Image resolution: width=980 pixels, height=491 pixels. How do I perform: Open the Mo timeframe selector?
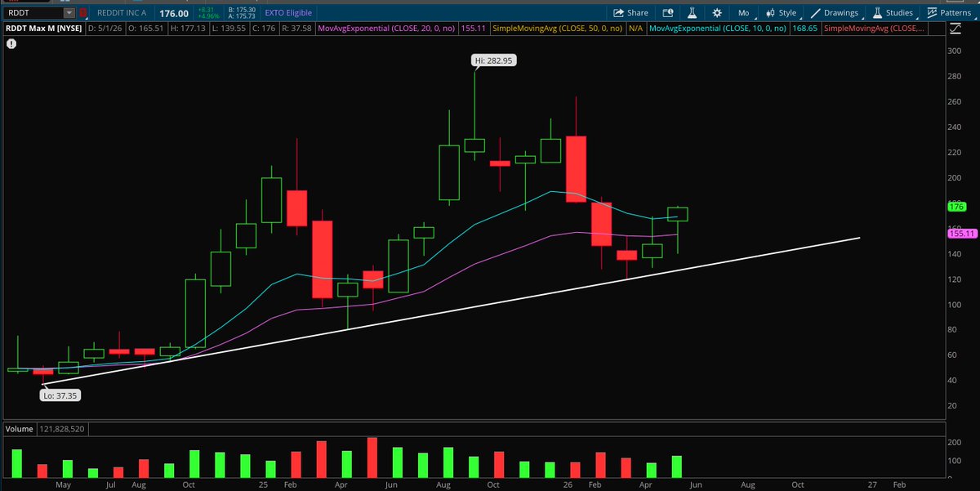pos(743,13)
